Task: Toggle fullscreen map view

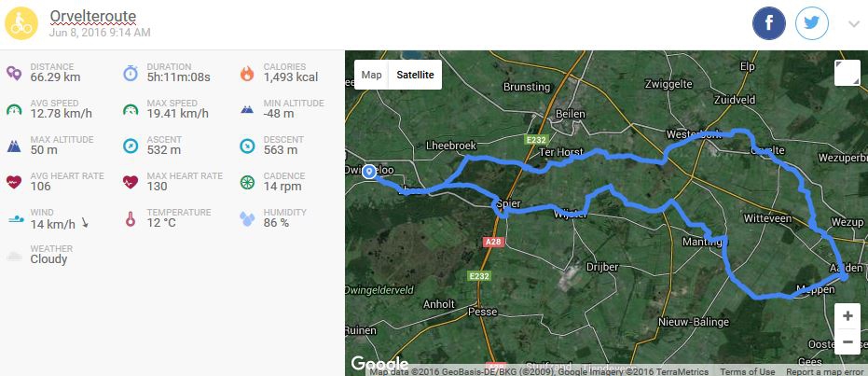Action: (847, 73)
